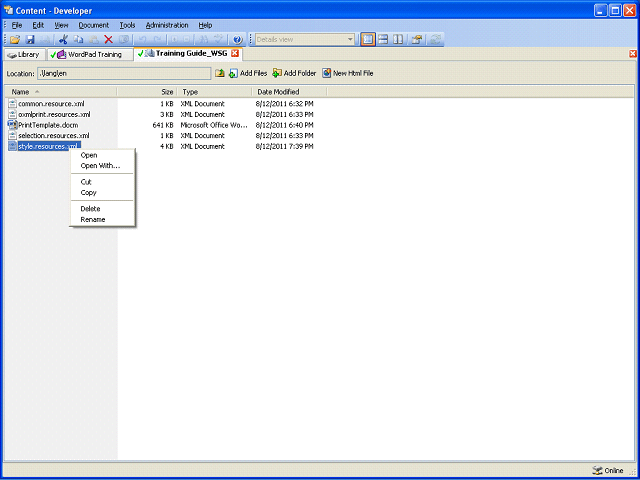This screenshot has width=640, height=480.
Task: Switch to the Library tab
Action: click(x=24, y=54)
